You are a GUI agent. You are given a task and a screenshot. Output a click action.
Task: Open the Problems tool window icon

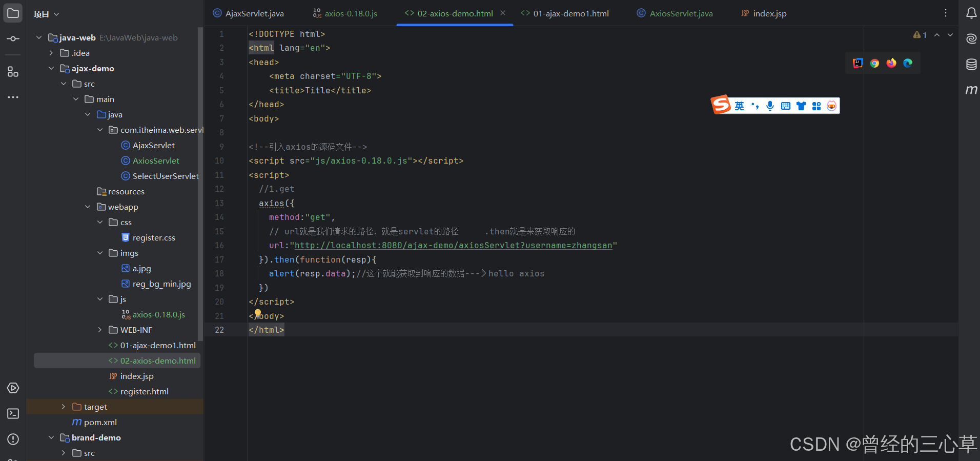coord(13,439)
